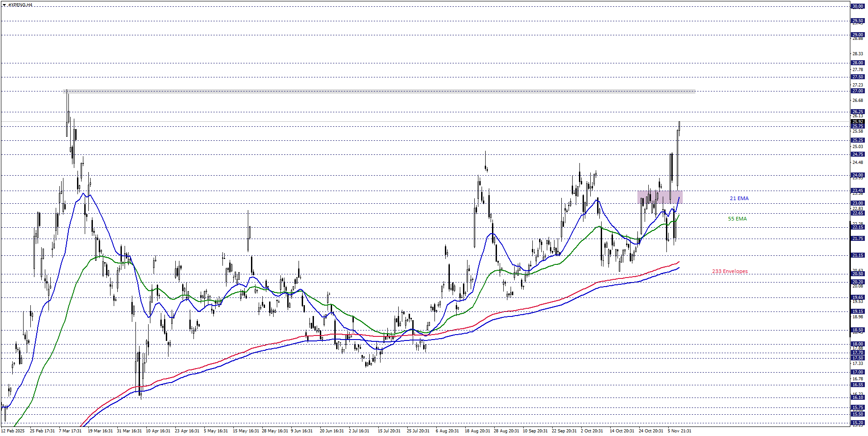
Task: Select the purple shaded rectangle zone
Action: pos(659,197)
